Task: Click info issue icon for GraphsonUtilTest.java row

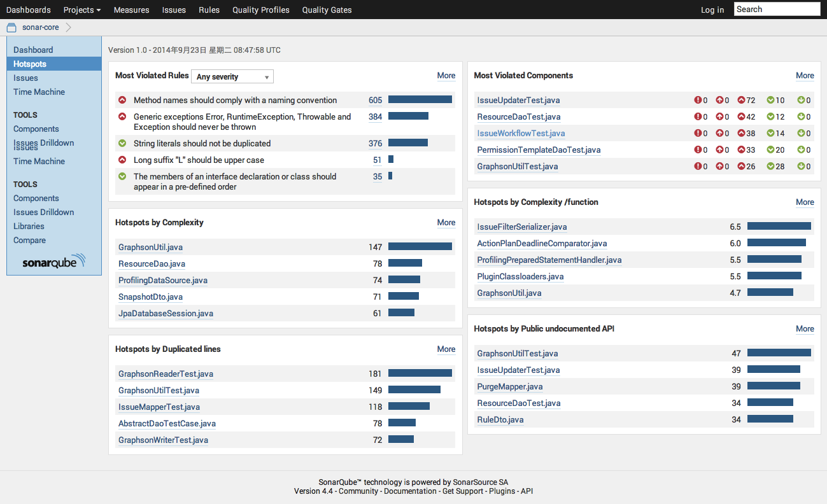Action: (x=801, y=167)
